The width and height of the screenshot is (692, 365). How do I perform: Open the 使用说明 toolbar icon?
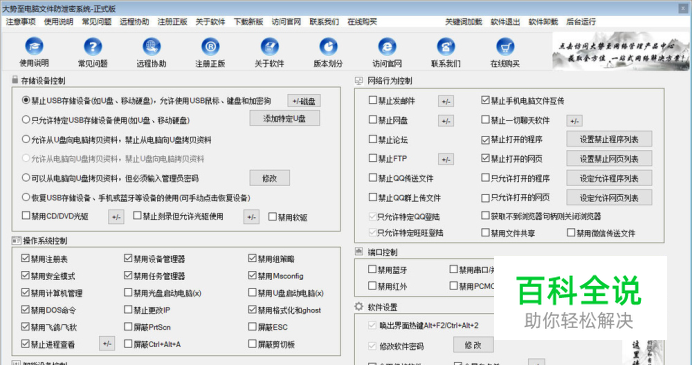pyautogui.click(x=34, y=46)
